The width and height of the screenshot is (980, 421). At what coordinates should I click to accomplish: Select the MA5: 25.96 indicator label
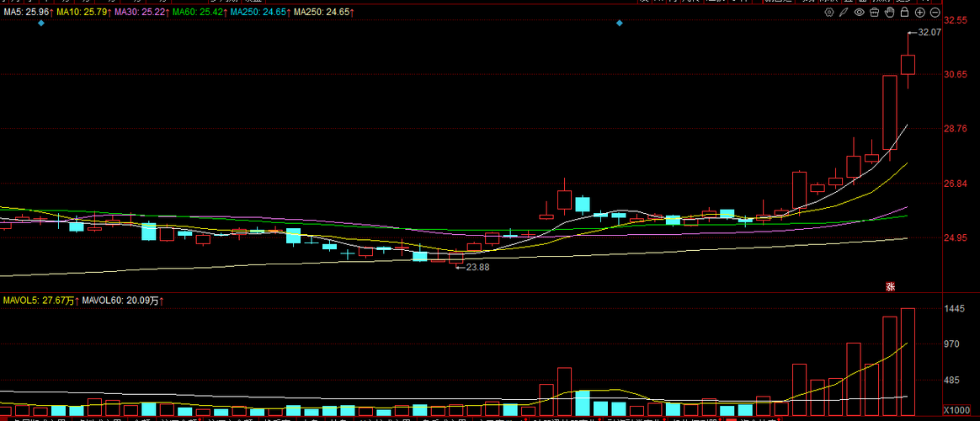[27, 12]
